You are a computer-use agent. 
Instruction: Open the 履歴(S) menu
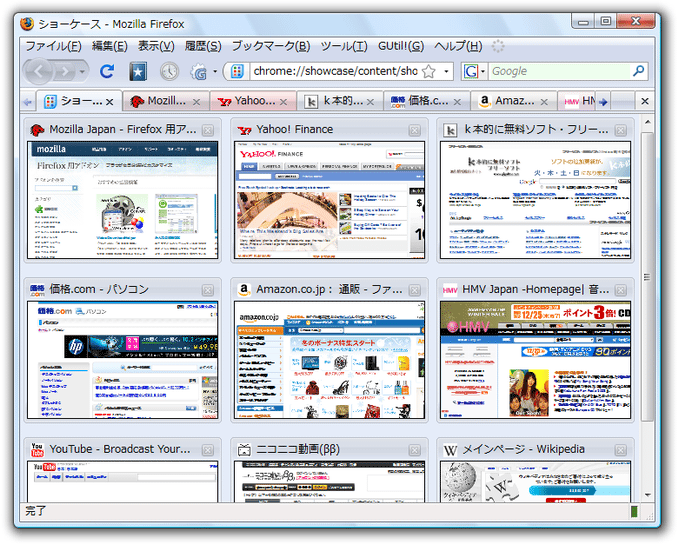203,46
